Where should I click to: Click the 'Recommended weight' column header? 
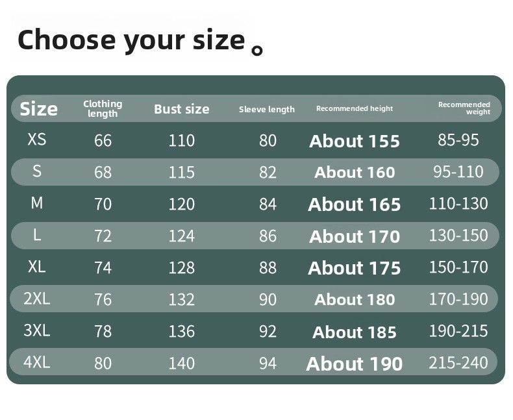pyautogui.click(x=464, y=108)
